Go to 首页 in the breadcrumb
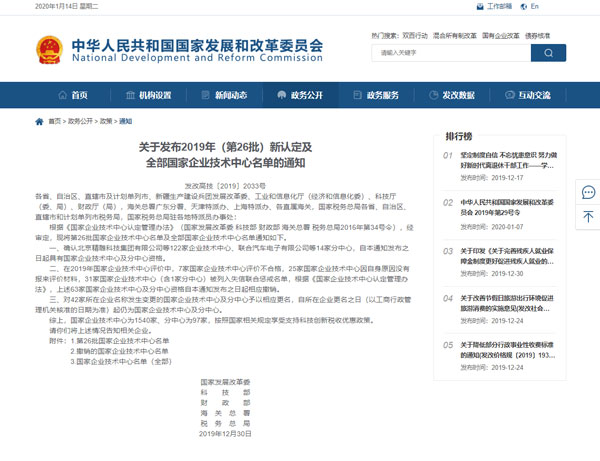The width and height of the screenshot is (600, 461). pos(54,121)
